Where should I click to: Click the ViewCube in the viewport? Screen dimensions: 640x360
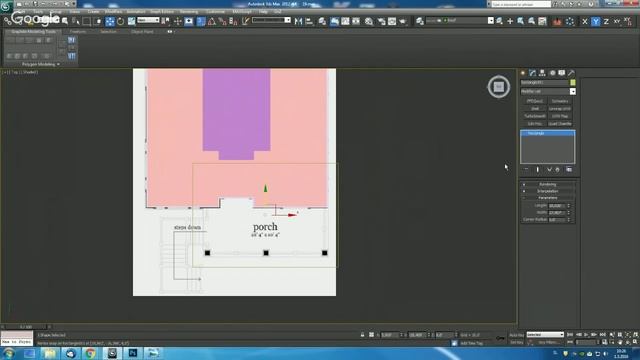click(x=499, y=87)
